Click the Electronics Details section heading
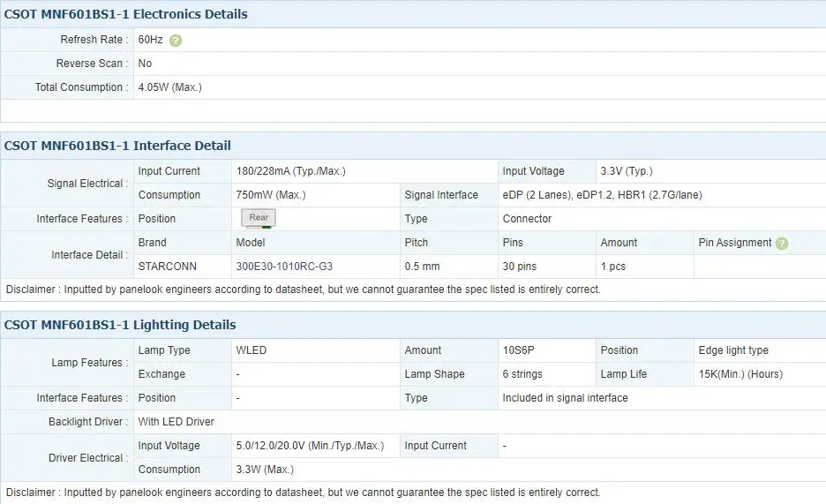 point(125,14)
